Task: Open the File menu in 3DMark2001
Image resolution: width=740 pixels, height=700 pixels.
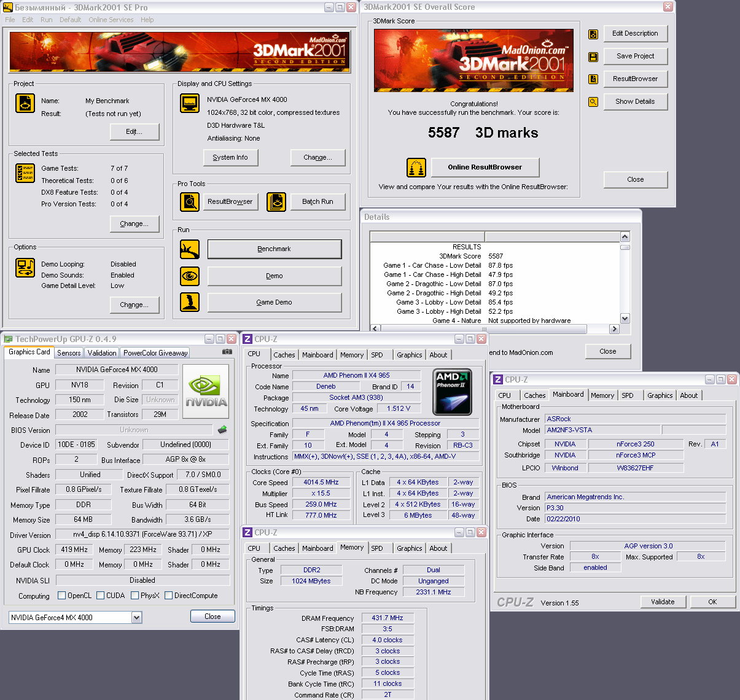Action: (x=10, y=20)
